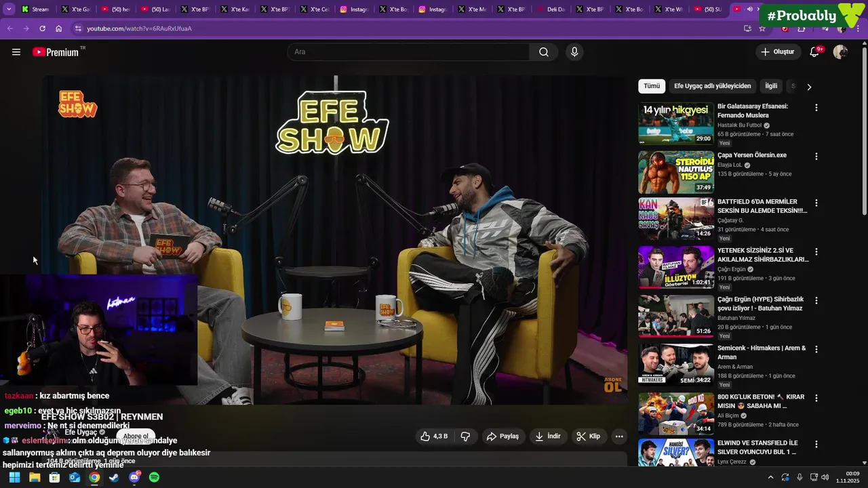Open Bir Galatasaray Efsanesi video title
This screenshot has height=488, width=868.
753,110
